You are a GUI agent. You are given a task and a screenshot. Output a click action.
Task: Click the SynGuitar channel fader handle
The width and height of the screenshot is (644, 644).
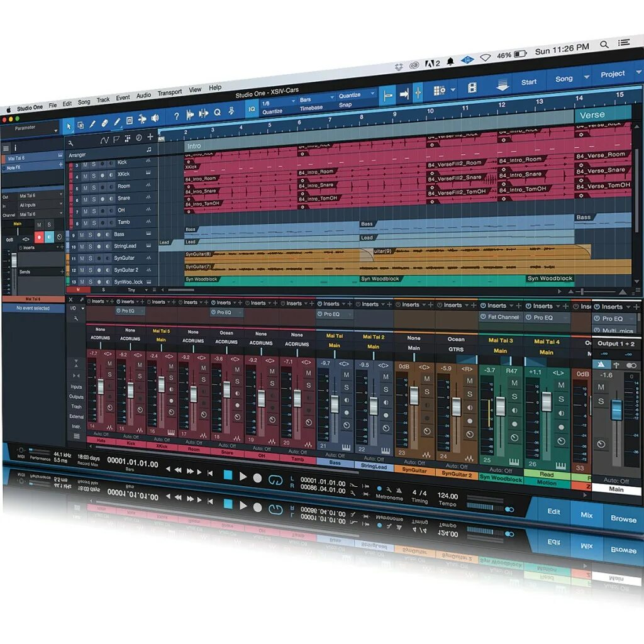coord(414,395)
